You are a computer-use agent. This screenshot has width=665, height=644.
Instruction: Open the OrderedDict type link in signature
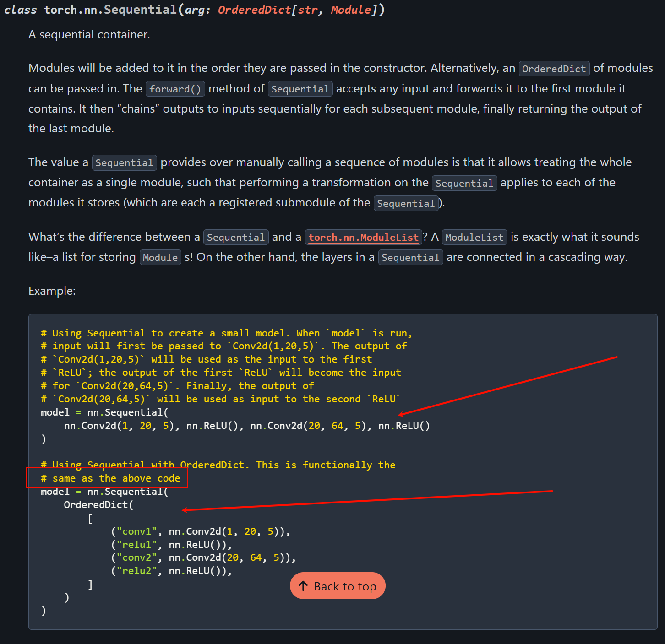254,10
